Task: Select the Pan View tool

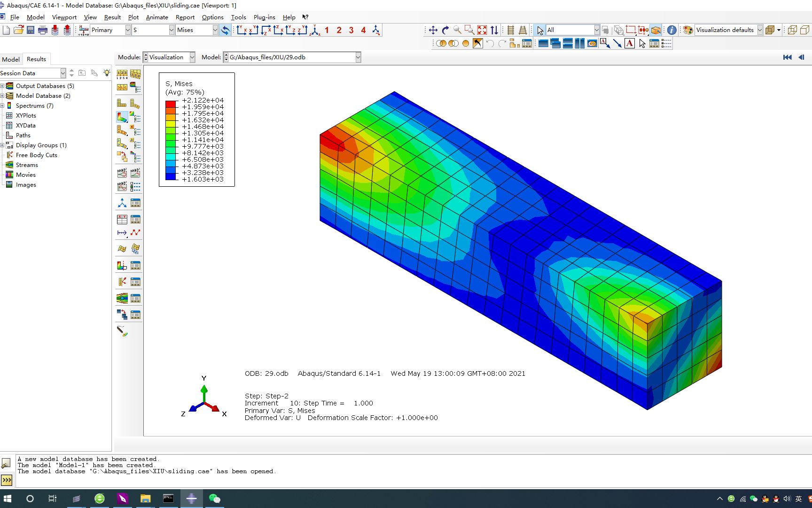Action: click(x=432, y=30)
